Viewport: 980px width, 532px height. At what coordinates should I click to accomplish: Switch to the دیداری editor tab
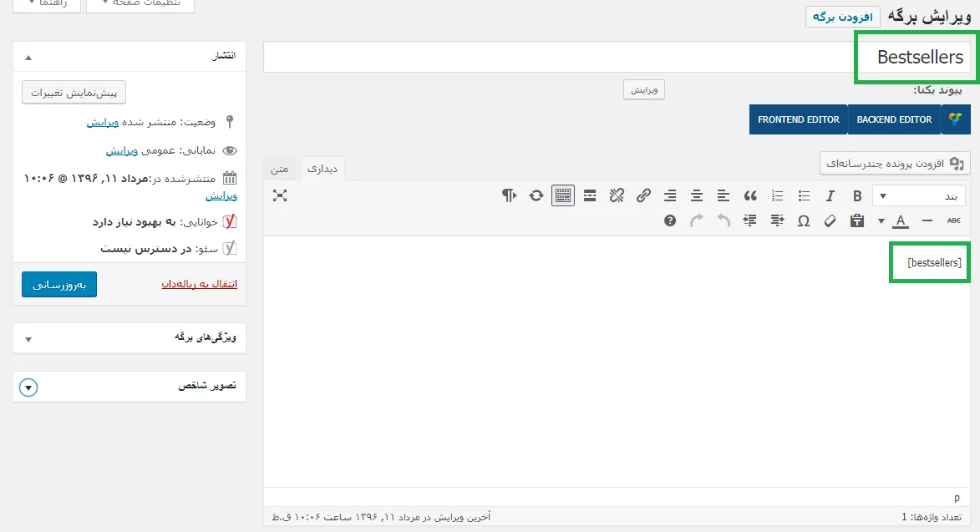click(x=322, y=169)
